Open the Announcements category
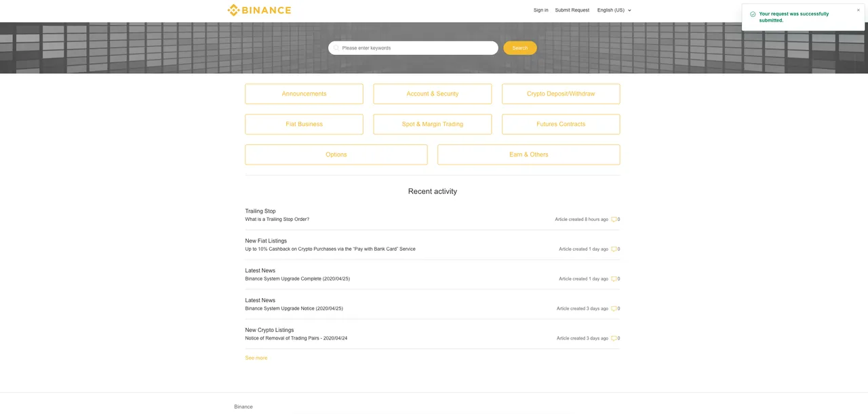The image size is (868, 414). (x=304, y=94)
